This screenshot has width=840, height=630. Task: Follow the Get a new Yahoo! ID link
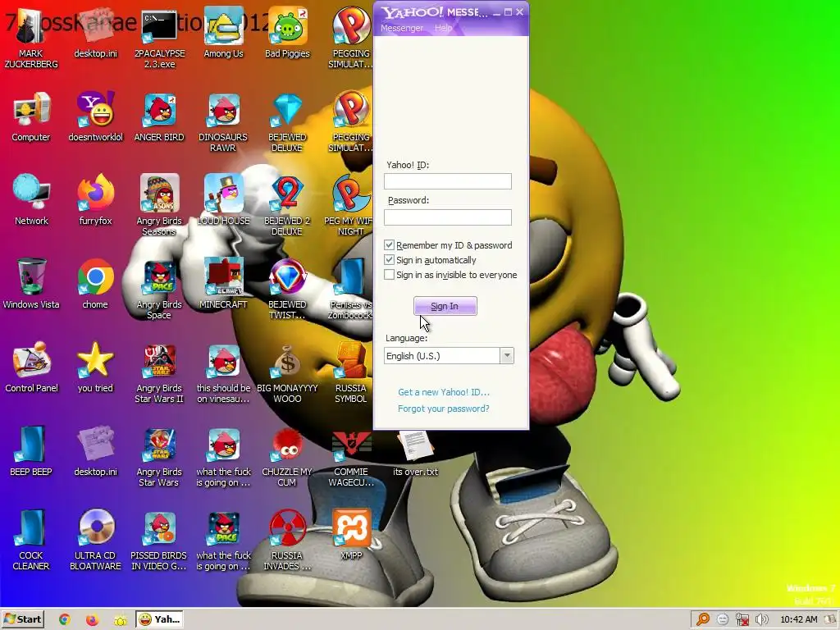pos(444,392)
